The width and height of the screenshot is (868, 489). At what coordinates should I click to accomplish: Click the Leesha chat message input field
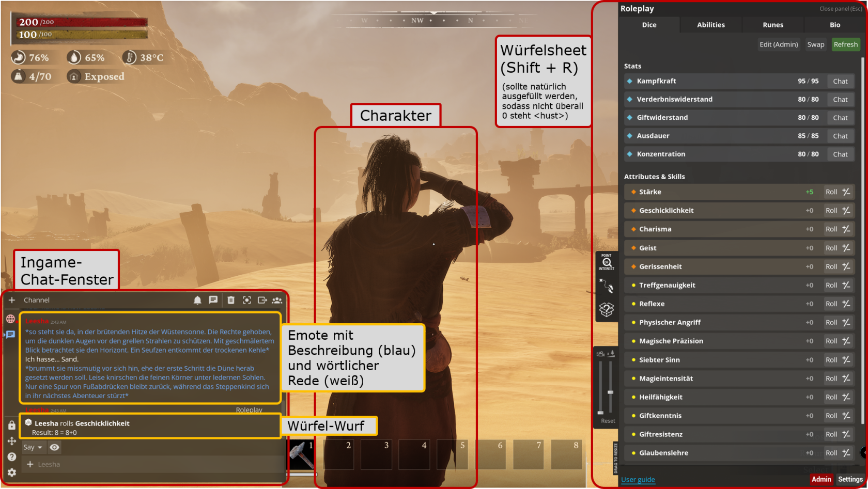click(x=154, y=464)
